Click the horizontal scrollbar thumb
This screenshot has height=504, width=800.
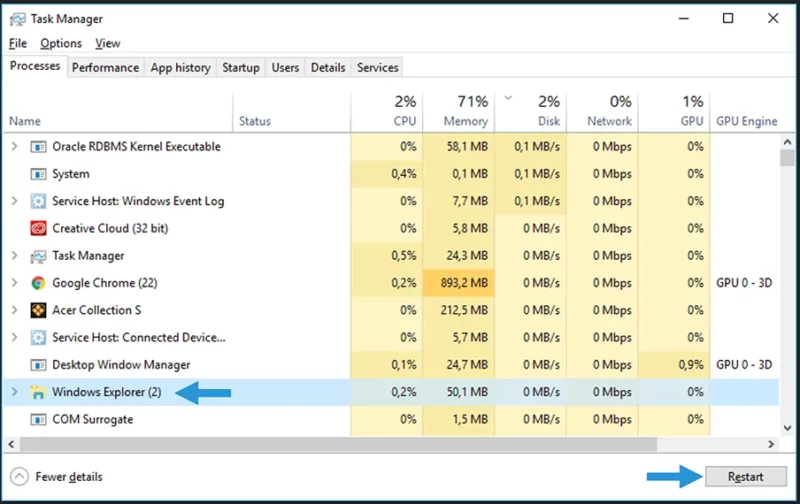click(x=338, y=444)
